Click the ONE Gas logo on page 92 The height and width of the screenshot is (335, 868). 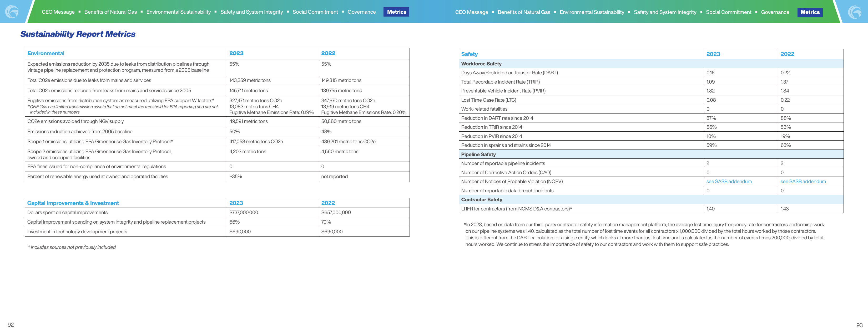coord(12,12)
